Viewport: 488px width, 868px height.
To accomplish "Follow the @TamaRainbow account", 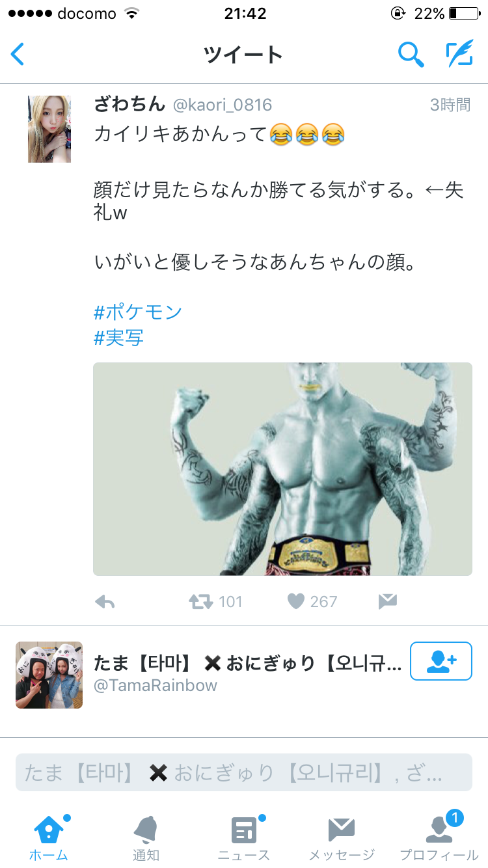I will coord(441,661).
